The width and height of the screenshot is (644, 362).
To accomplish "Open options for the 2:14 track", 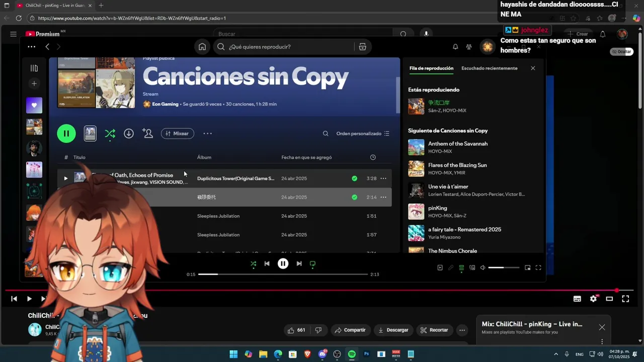I will point(383,197).
